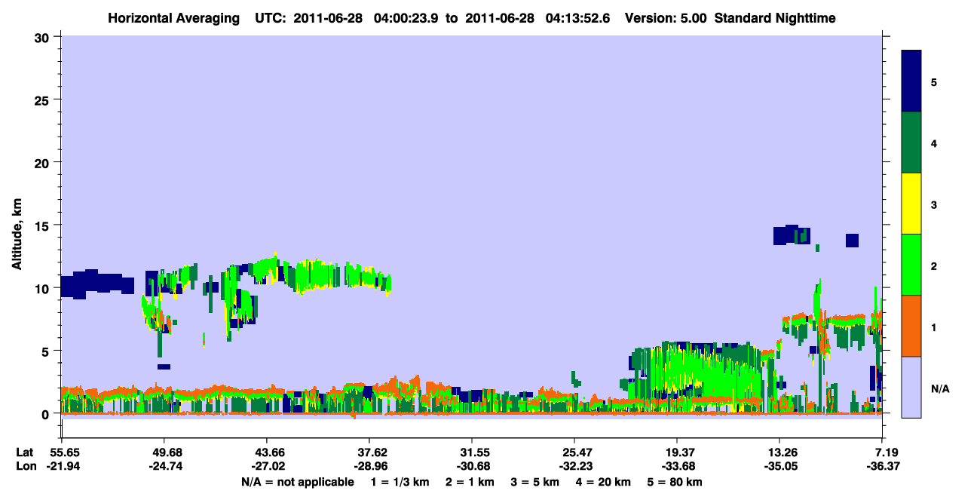Click the colorbar label 4
Image resolution: width=980 pixels, height=503 pixels.
pos(934,143)
